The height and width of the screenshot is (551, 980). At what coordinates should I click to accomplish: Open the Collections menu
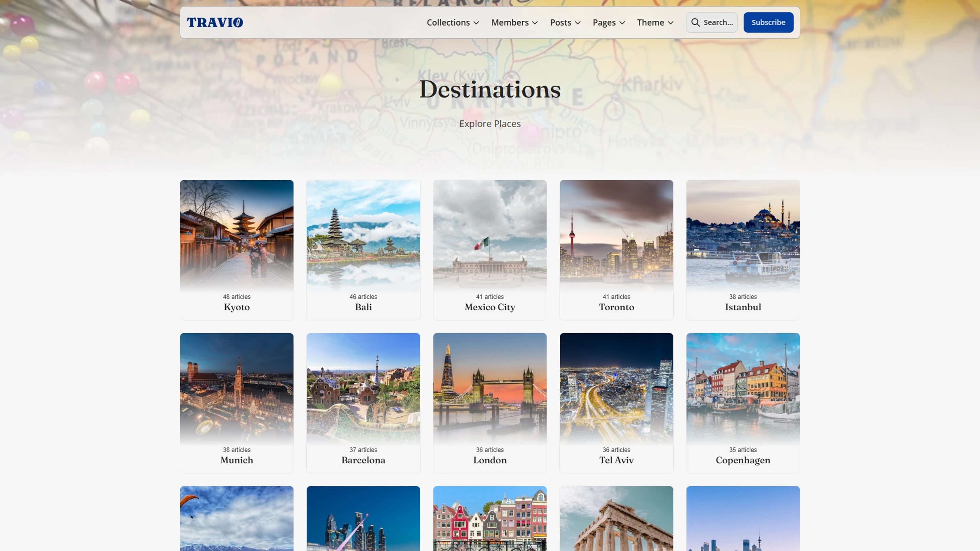453,22
